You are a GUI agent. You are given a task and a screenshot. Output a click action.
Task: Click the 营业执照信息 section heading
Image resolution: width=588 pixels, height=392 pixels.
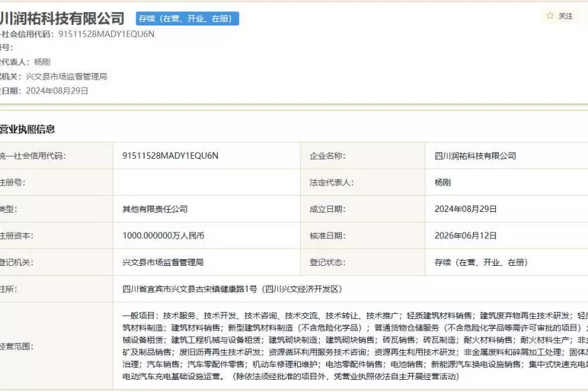[x=28, y=129]
